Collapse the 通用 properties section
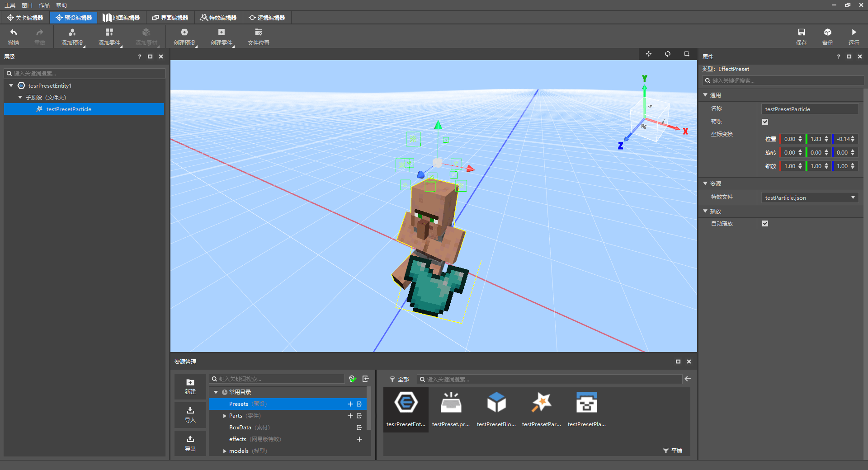The height and width of the screenshot is (470, 868). coord(705,95)
